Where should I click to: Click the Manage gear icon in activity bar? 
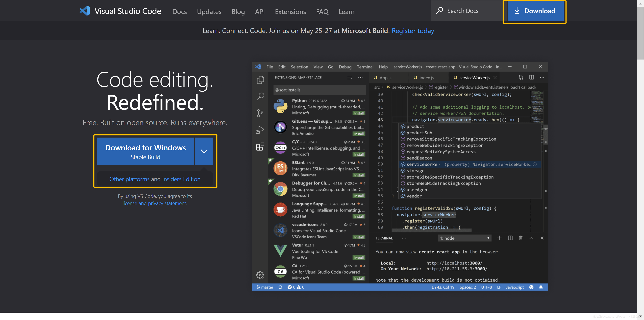click(x=260, y=275)
